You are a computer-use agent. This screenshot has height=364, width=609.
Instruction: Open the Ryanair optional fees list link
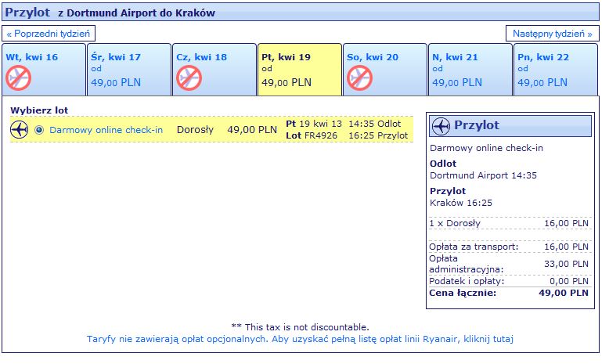point(300,339)
